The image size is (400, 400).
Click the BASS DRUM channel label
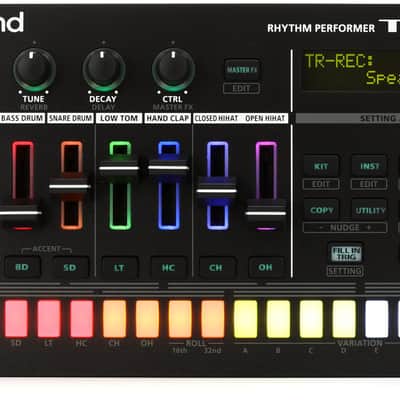click(x=22, y=118)
